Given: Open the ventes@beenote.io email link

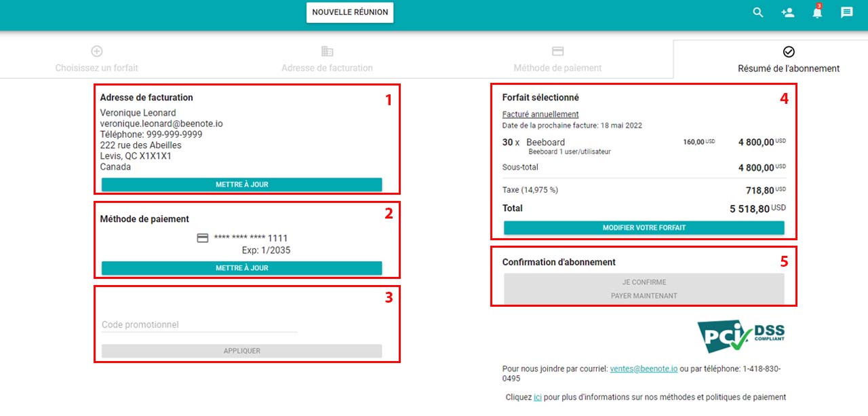Looking at the screenshot, I should (x=644, y=368).
